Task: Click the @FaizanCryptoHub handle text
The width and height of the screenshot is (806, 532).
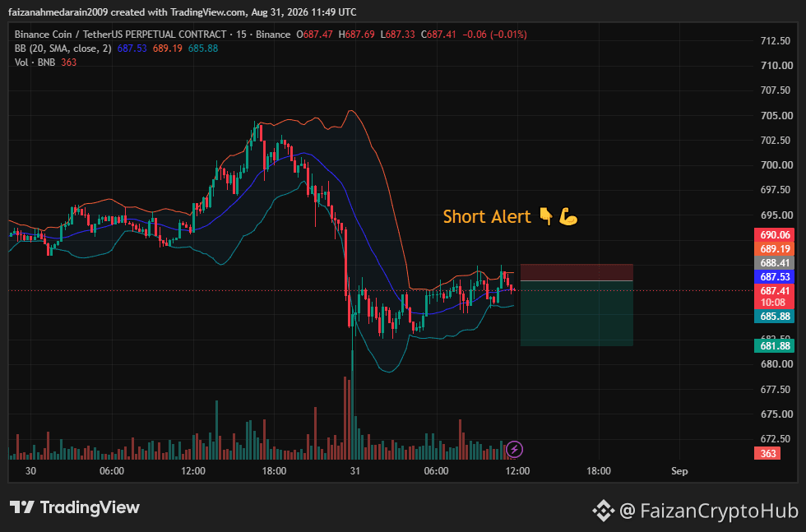Action: (x=709, y=511)
